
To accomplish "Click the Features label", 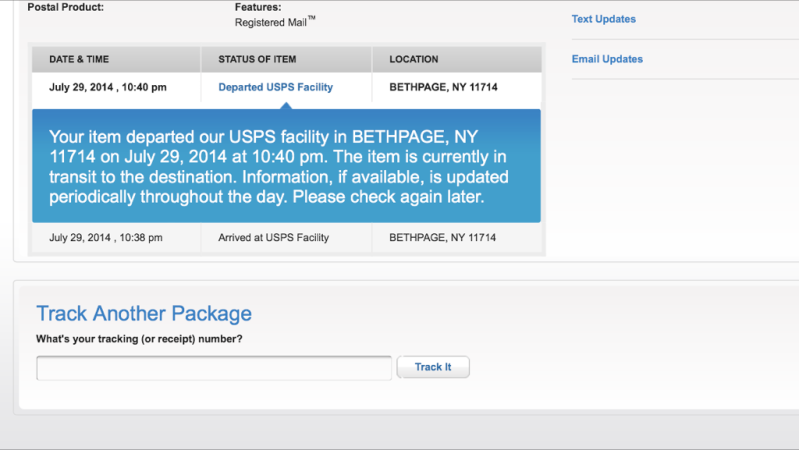I will pos(257,7).
